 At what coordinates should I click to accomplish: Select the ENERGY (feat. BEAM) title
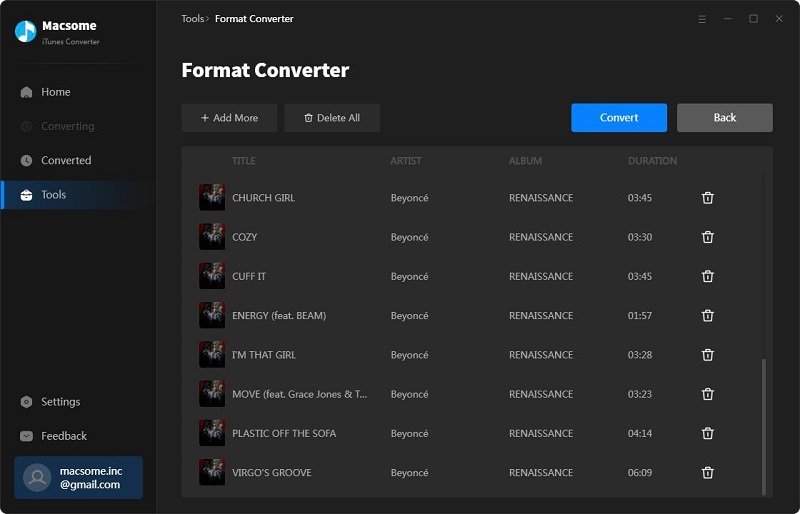(x=279, y=316)
